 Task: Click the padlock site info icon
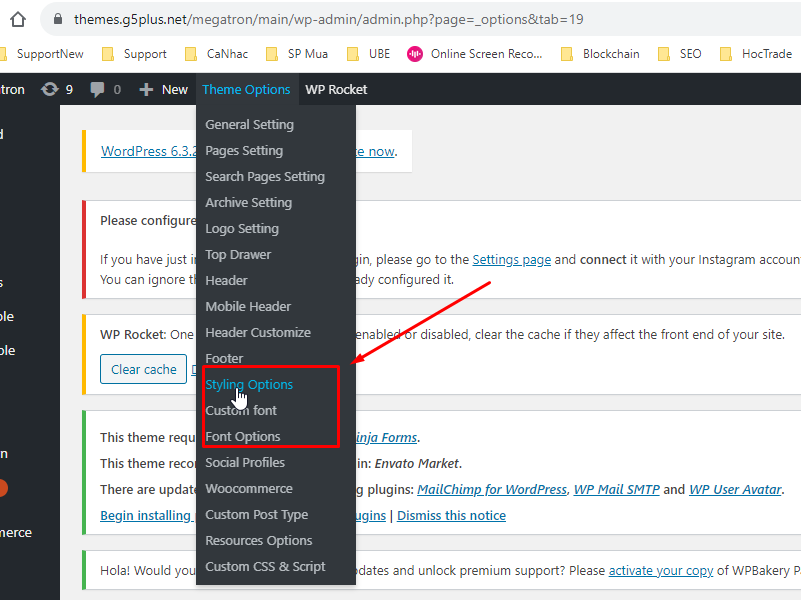58,19
